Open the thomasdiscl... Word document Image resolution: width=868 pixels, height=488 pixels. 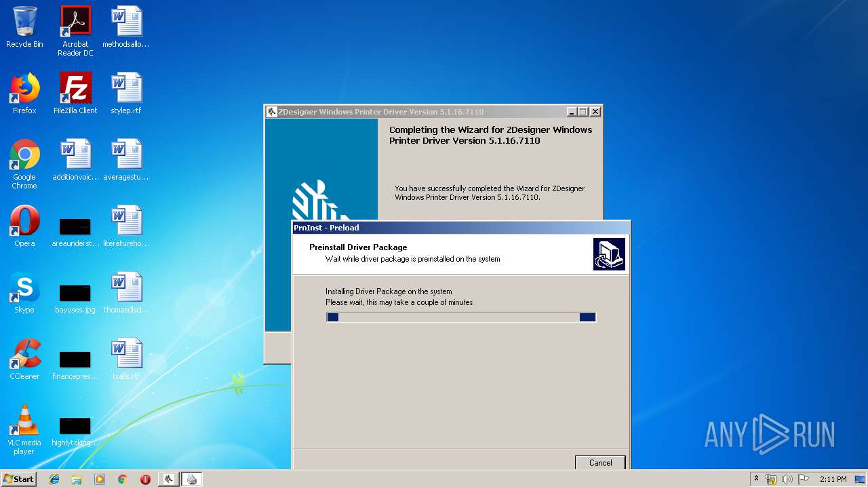[126, 293]
